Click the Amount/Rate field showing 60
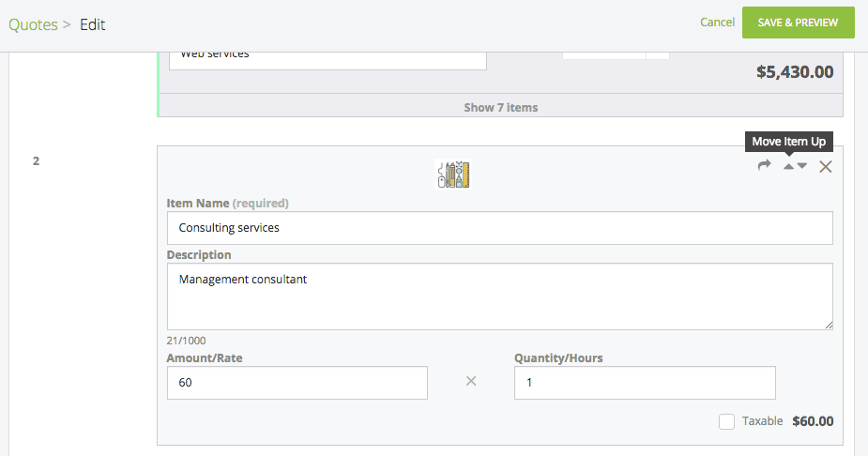 (x=297, y=383)
